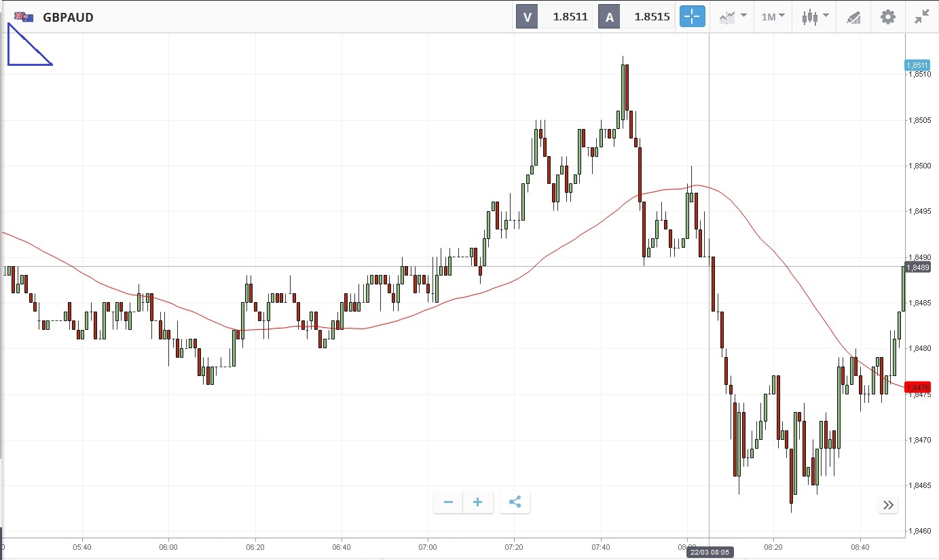Click the V sell price 1.8511 button
The width and height of the screenshot is (939, 560).
tap(554, 17)
